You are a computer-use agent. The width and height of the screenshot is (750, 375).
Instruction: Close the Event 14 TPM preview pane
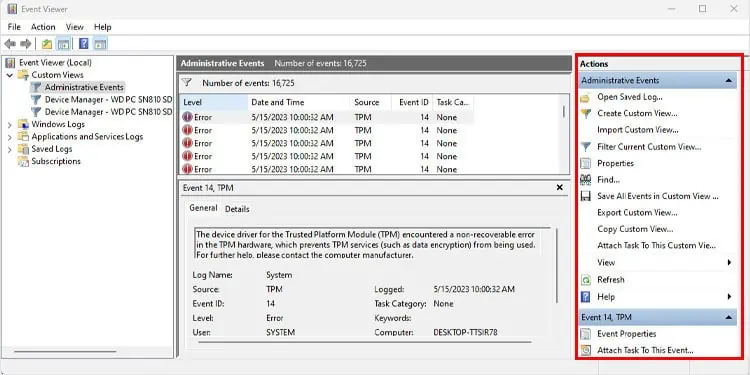[x=560, y=188]
